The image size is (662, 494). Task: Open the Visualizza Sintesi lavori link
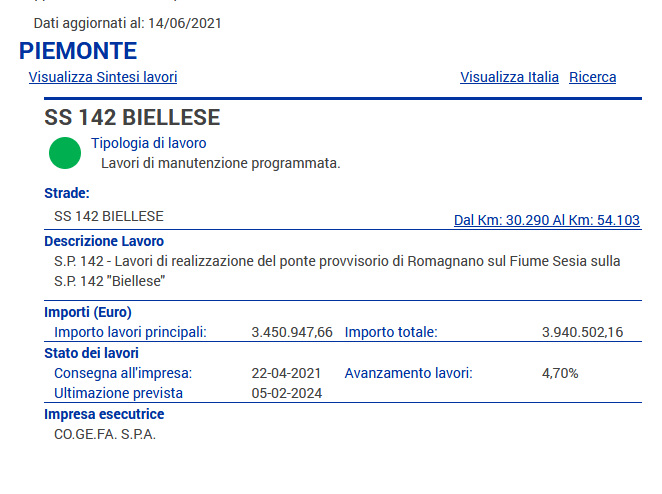(103, 77)
